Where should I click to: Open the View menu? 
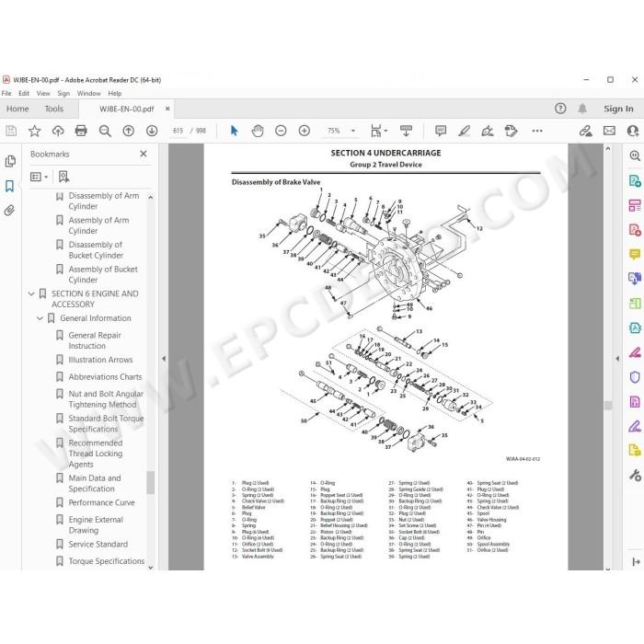tap(43, 93)
